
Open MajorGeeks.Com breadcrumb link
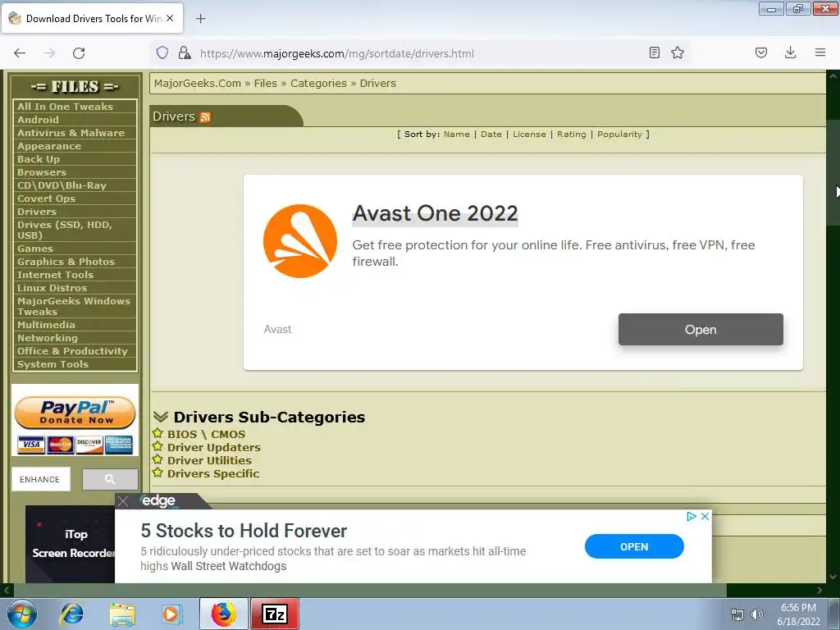[x=198, y=83]
